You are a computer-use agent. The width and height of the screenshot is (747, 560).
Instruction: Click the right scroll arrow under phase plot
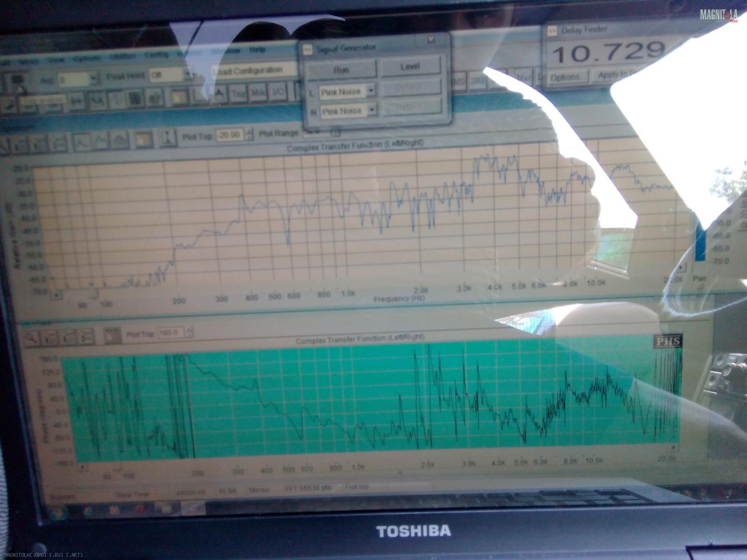pyautogui.click(x=674, y=448)
